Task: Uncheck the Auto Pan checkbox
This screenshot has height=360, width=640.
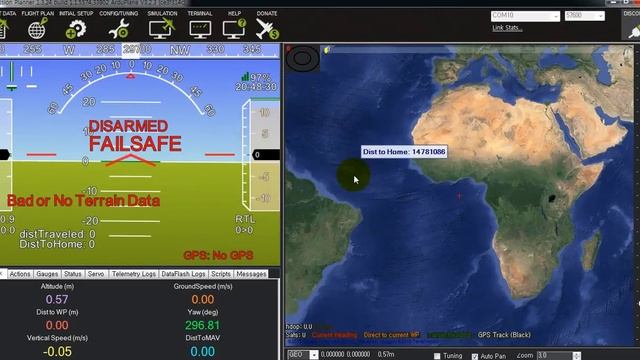Action: (x=475, y=356)
